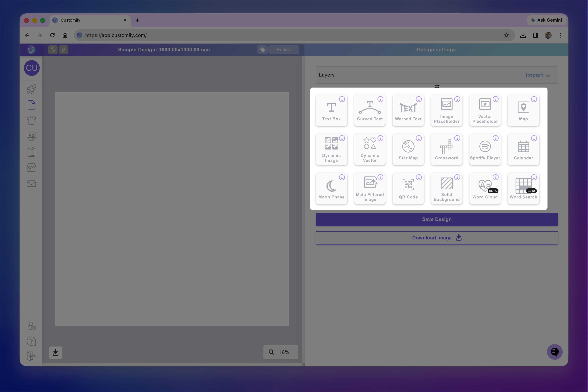Open the t-shirt products sidebar icon
The width and height of the screenshot is (588, 392).
(31, 121)
